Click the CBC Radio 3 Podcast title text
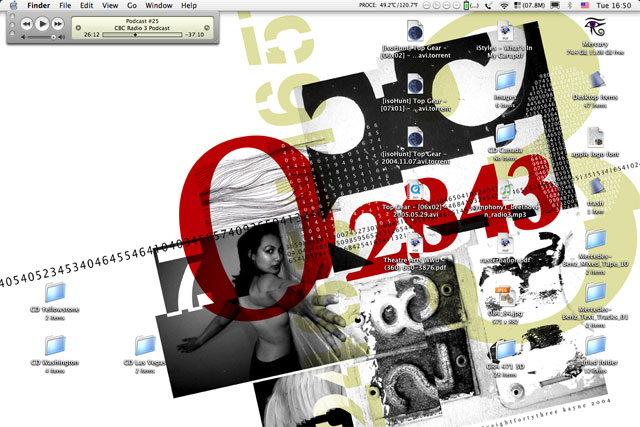Image resolution: width=640 pixels, height=427 pixels. pos(142,28)
